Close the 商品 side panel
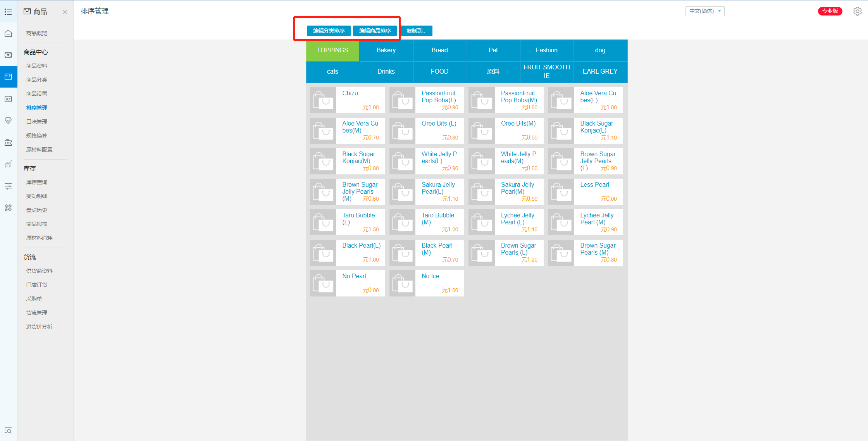The width and height of the screenshot is (868, 441). tap(65, 12)
